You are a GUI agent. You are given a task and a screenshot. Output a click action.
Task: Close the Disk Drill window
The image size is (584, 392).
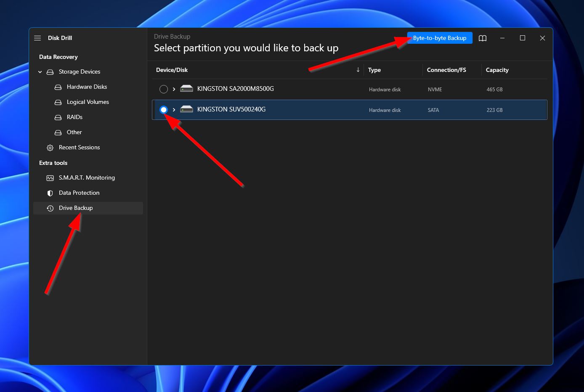(542, 38)
